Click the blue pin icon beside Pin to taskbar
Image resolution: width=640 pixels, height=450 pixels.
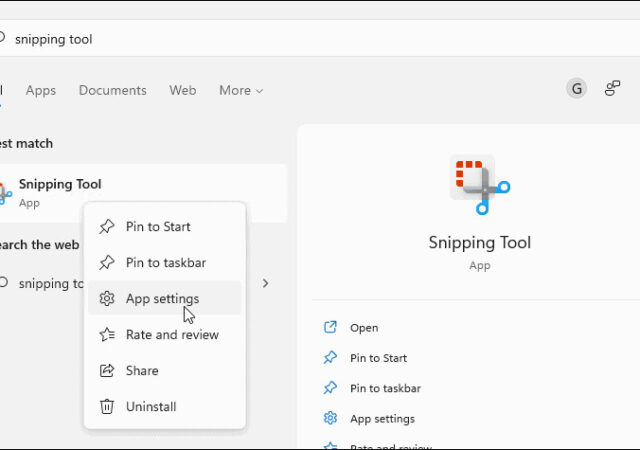[330, 388]
